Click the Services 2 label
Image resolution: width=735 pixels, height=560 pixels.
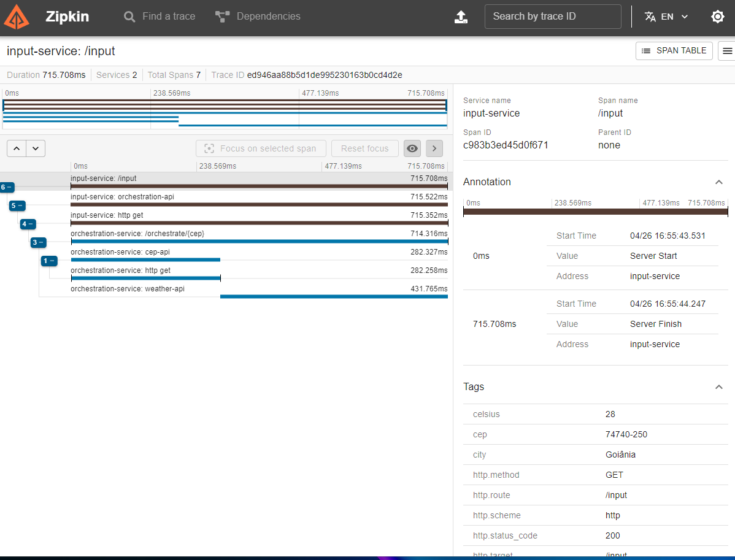click(116, 75)
